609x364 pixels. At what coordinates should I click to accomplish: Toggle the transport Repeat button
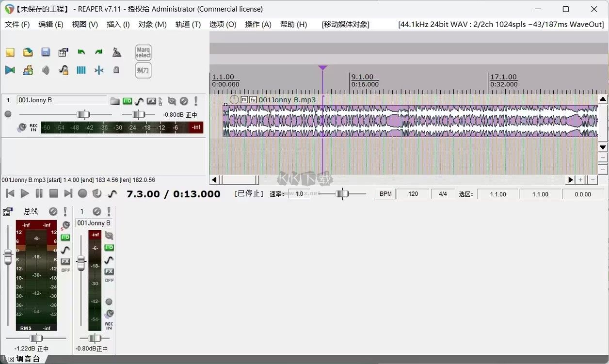click(x=97, y=194)
